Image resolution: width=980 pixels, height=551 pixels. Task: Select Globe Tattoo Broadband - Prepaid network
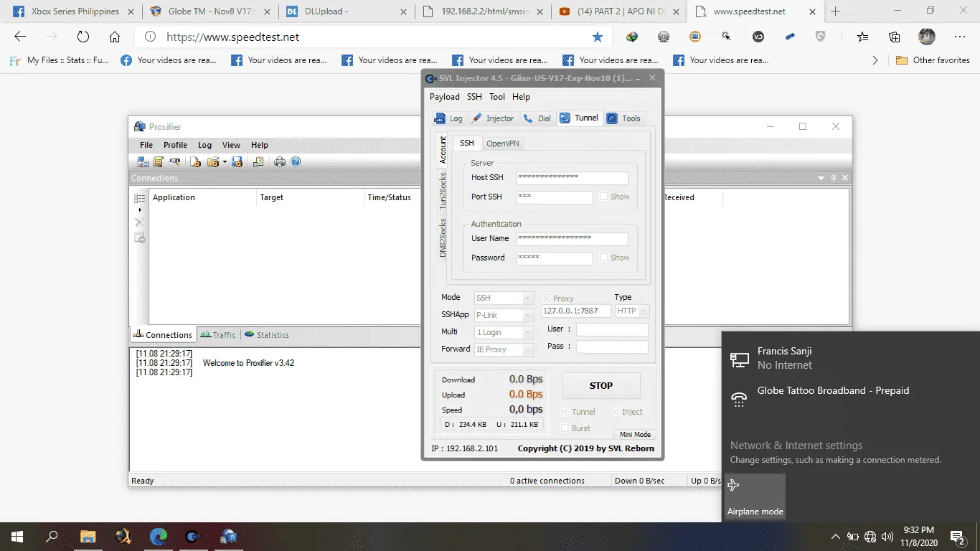(850, 398)
